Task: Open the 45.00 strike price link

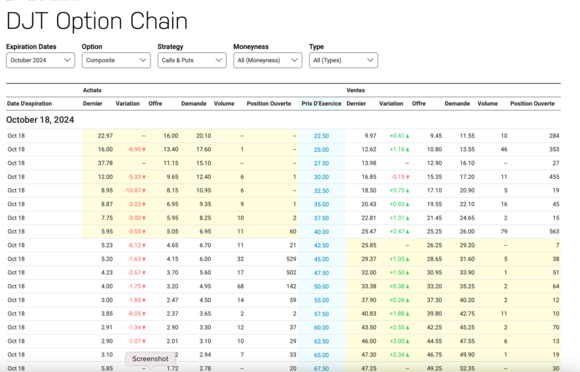Action: (x=321, y=259)
